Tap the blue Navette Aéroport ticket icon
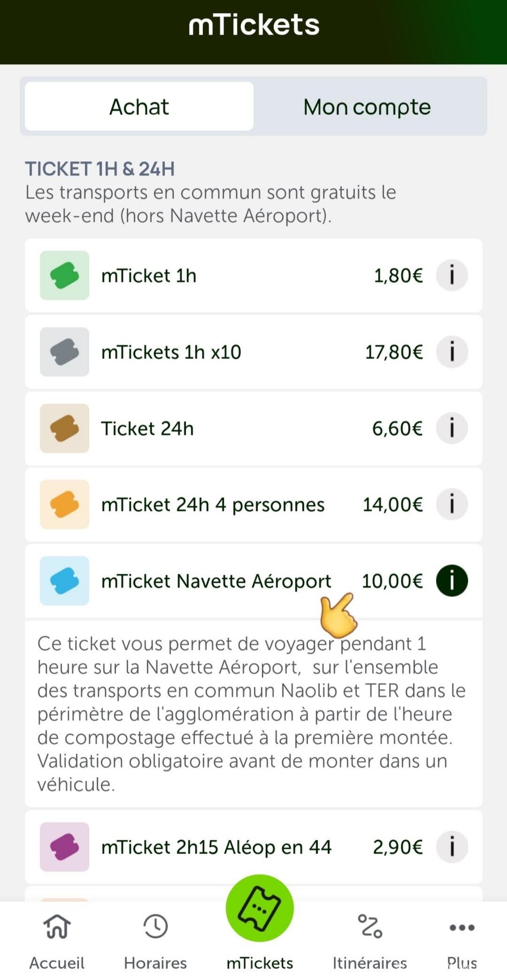This screenshot has width=507, height=980. (x=64, y=581)
